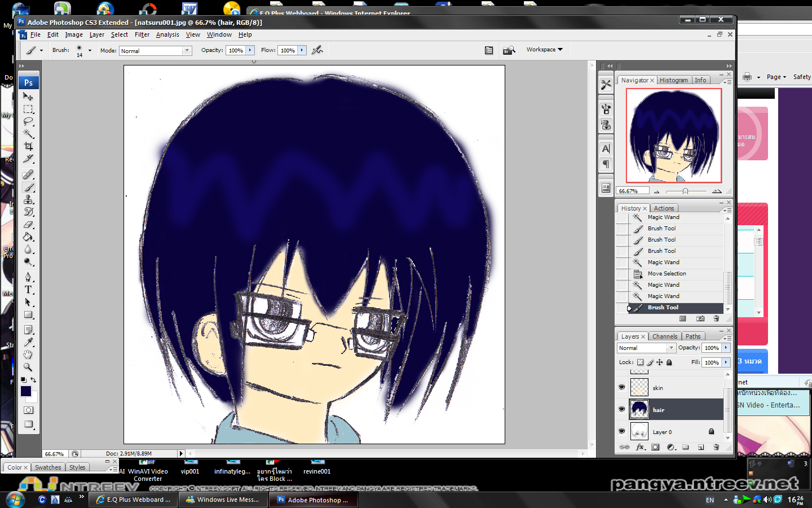Select the Zoom tool

(28, 367)
